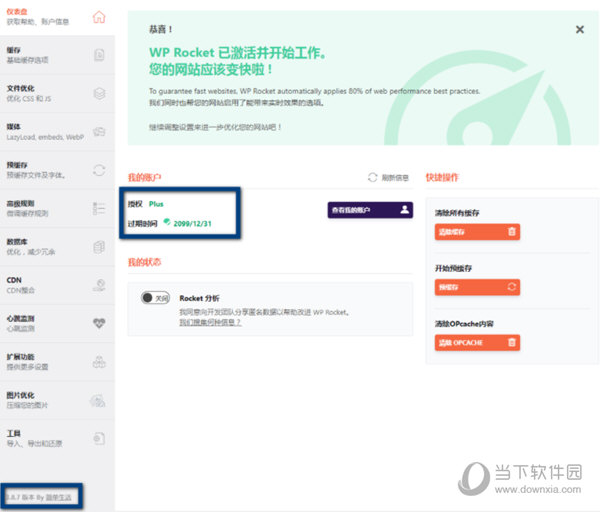
Task: Dismiss the WP Rocket activation notice
Action: tap(580, 29)
